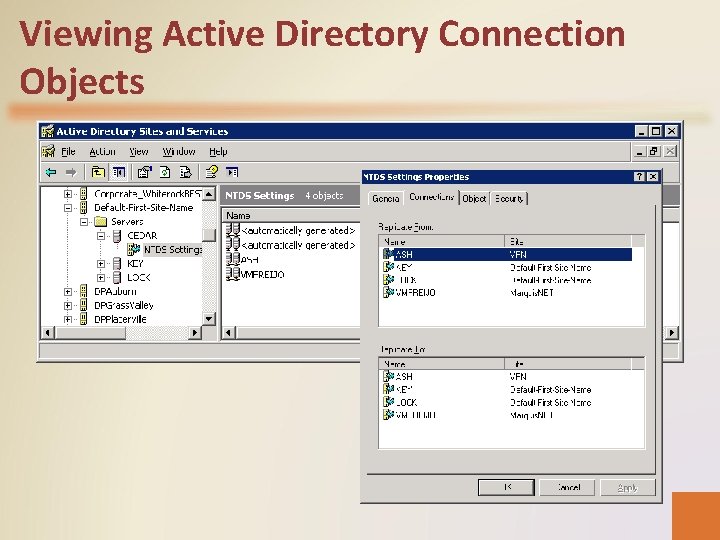This screenshot has height=540, width=720.
Task: Open the Window menu
Action: pos(179,152)
